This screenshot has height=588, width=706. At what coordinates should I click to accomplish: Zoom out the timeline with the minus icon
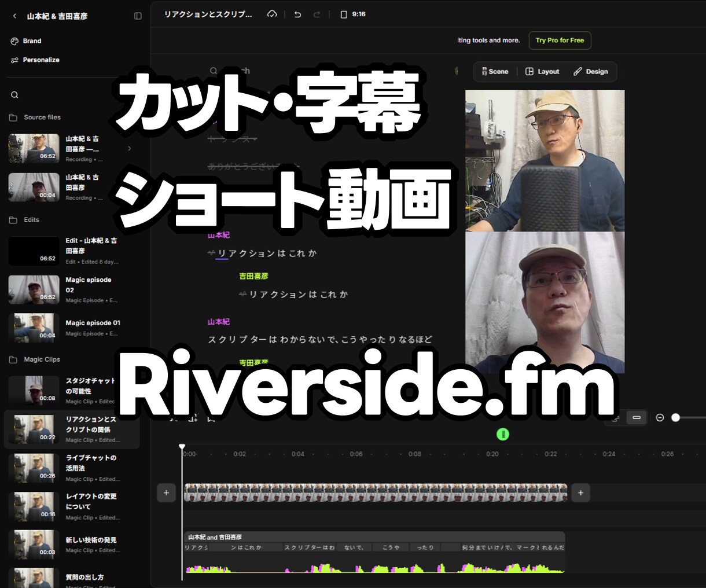[660, 418]
